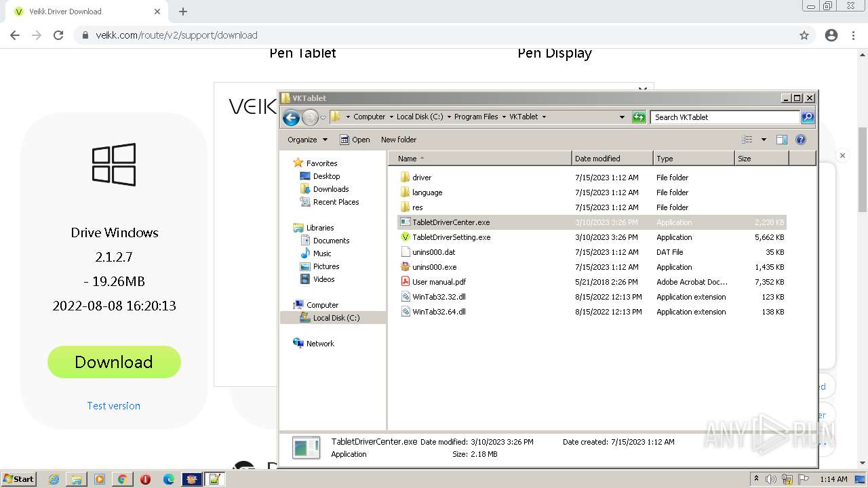The height and width of the screenshot is (488, 868).
Task: Open explorer Help question mark icon
Action: coord(801,140)
